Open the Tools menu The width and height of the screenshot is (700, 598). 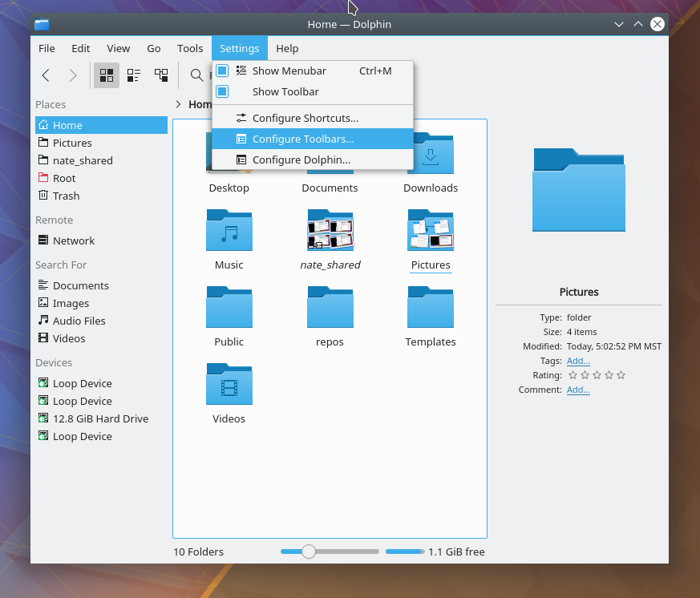tap(190, 48)
